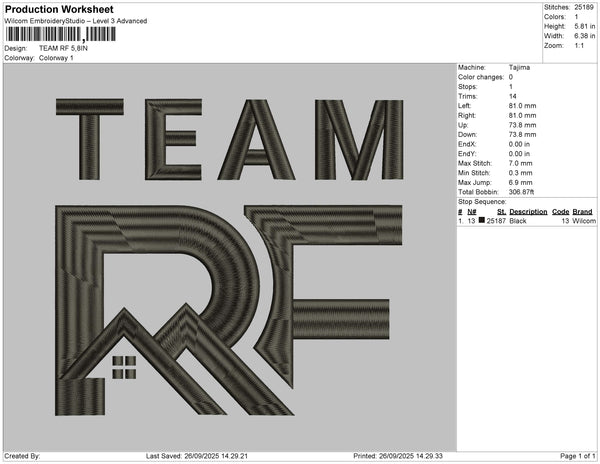Click the Colorway 1 value
This screenshot has height=464, width=600.
[56, 58]
